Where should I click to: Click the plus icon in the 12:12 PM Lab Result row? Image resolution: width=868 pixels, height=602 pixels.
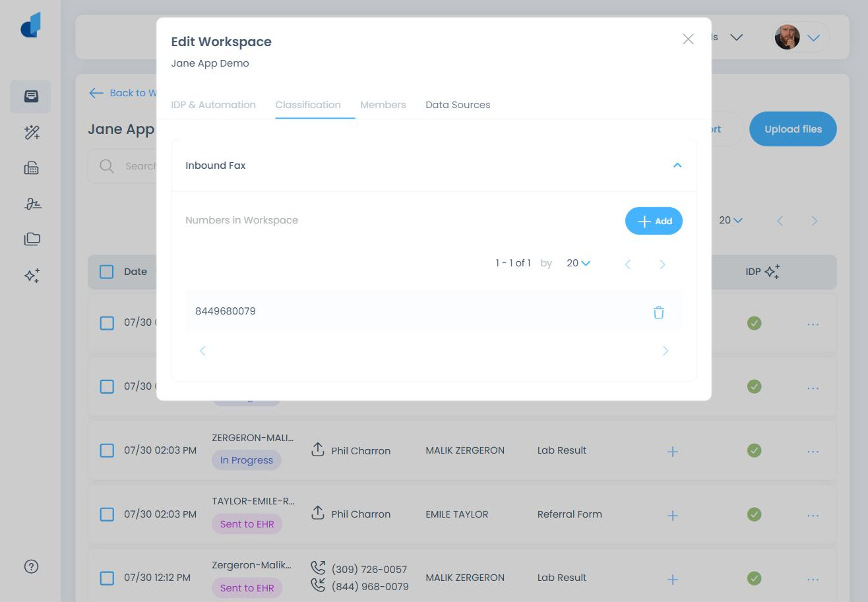pyautogui.click(x=672, y=580)
